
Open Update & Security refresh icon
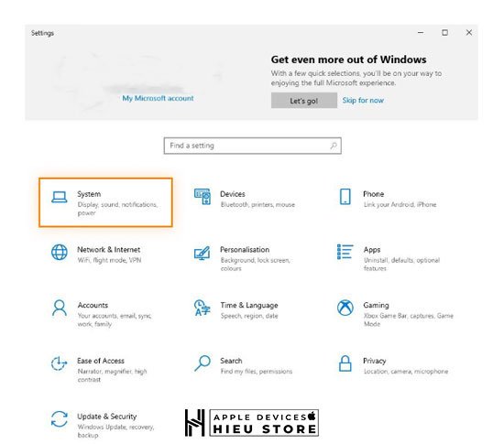coord(60,419)
